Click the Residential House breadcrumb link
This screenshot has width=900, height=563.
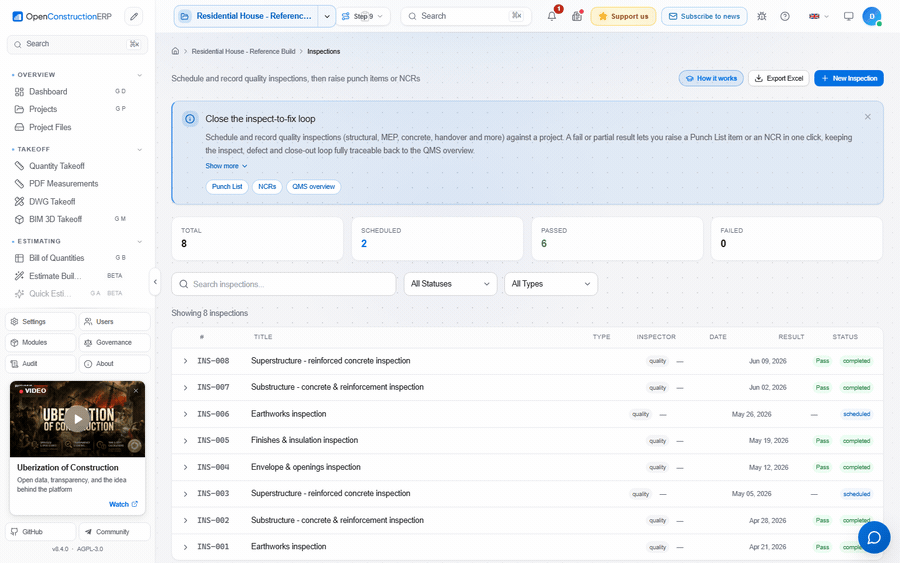pos(243,51)
